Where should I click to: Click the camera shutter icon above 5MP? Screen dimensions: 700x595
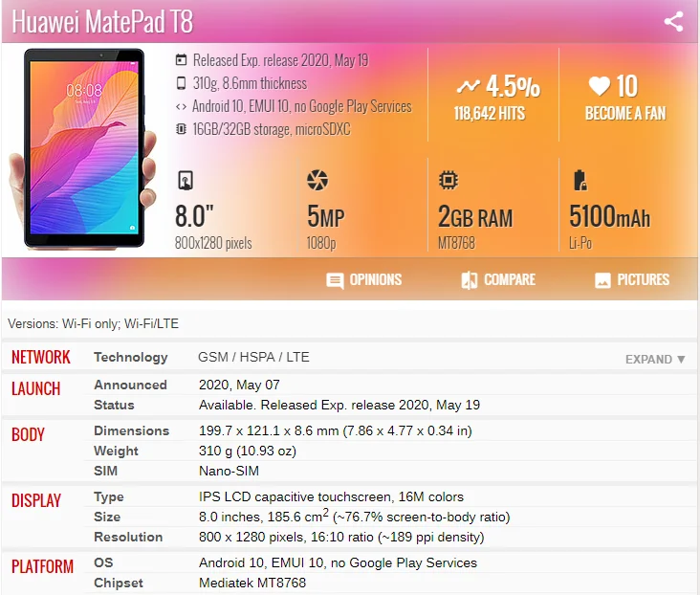(317, 180)
